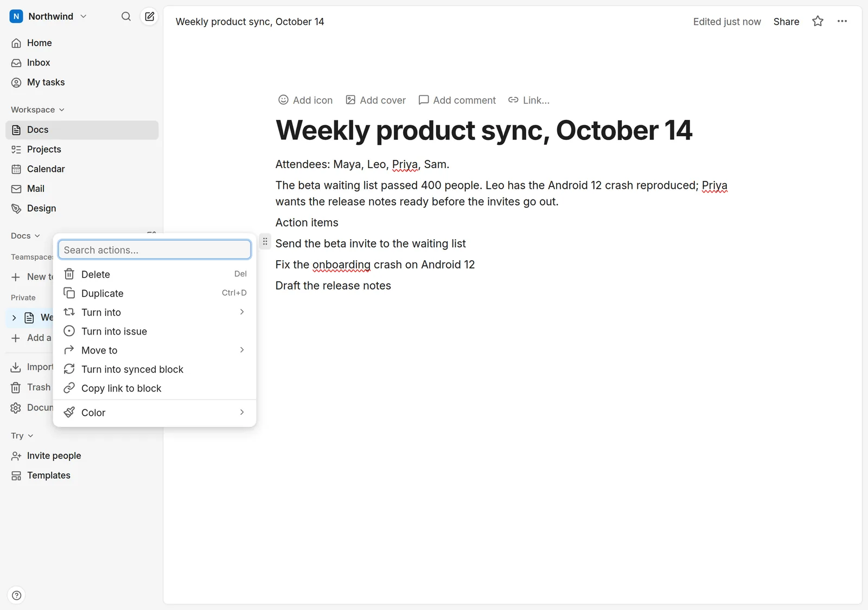Screen dimensions: 868x610
Task: Open the help question mark icon
Action: 17,595
